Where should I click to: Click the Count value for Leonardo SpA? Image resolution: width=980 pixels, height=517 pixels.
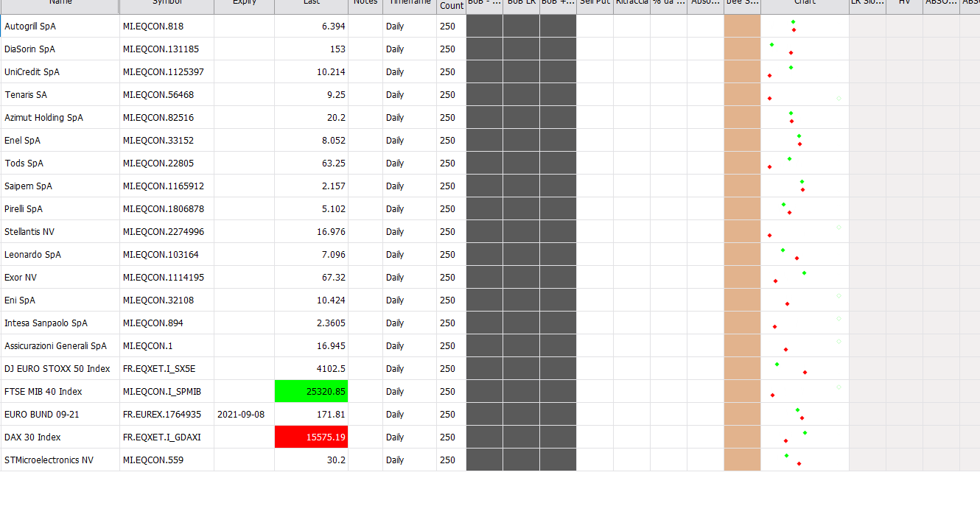click(x=448, y=255)
